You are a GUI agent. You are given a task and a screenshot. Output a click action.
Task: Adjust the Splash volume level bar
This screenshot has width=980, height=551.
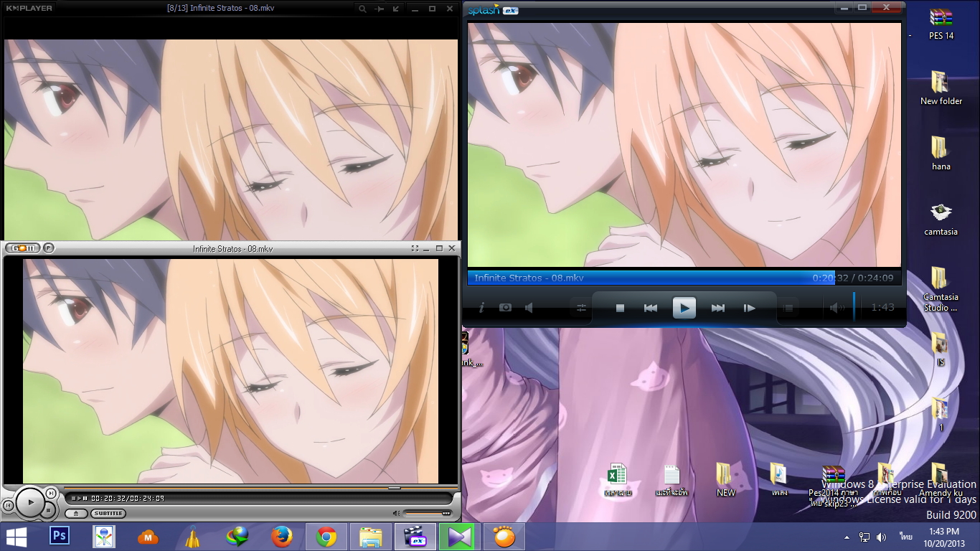point(854,307)
